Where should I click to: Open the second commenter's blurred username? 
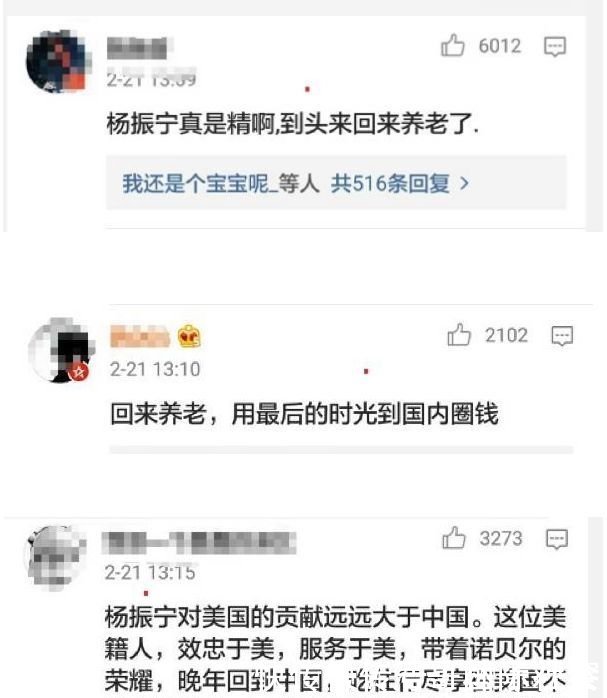(140, 336)
